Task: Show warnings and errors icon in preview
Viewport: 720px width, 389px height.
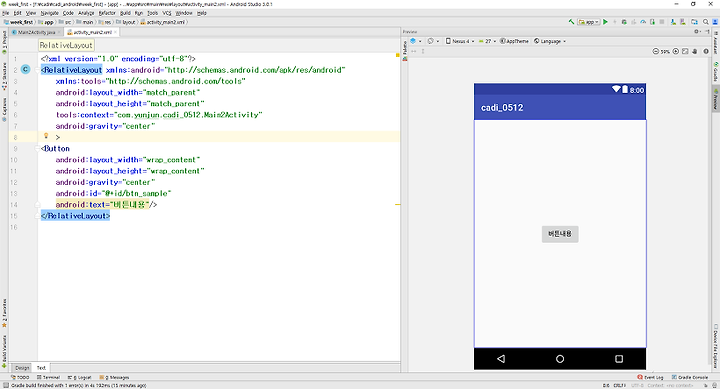Action: pyautogui.click(x=706, y=51)
